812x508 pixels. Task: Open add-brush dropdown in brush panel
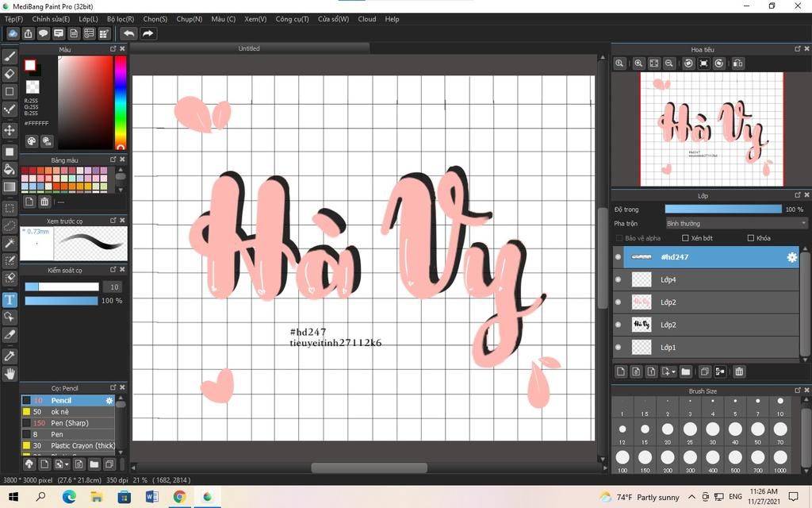click(x=67, y=464)
